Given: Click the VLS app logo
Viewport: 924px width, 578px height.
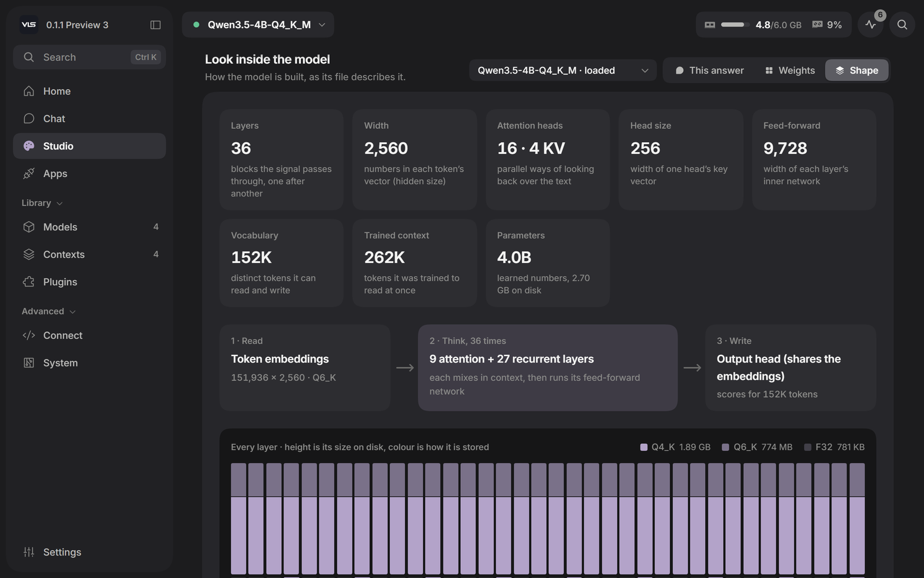Looking at the screenshot, I should coord(29,25).
